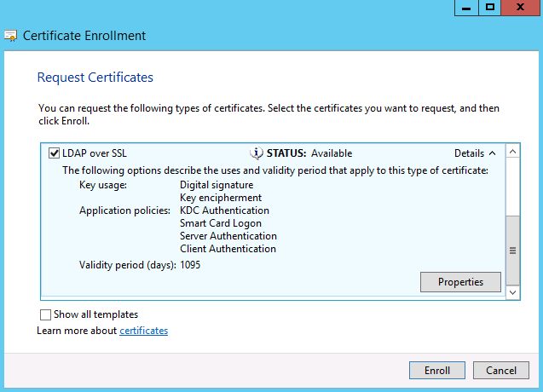
Task: Uncheck the LDAP over SSL checkbox
Action: pyautogui.click(x=55, y=153)
